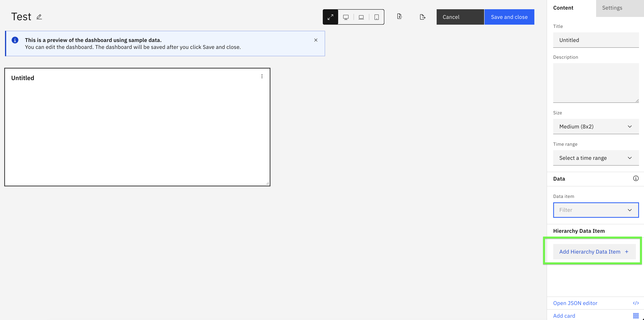This screenshot has height=320, width=644.
Task: Open the Untitled card overflow menu
Action: click(262, 76)
